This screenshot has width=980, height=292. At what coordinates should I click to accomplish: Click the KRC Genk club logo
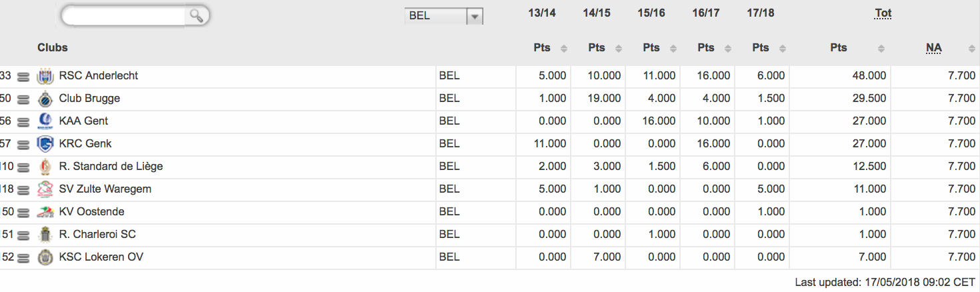[45, 144]
